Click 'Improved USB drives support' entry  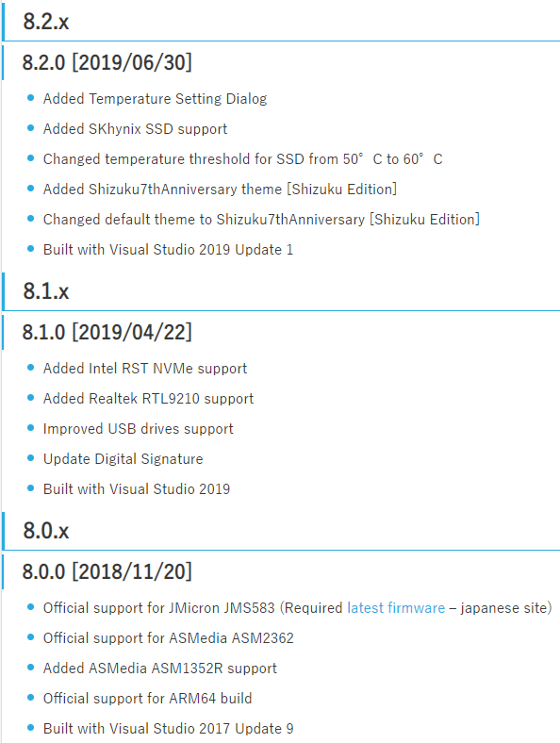click(138, 429)
